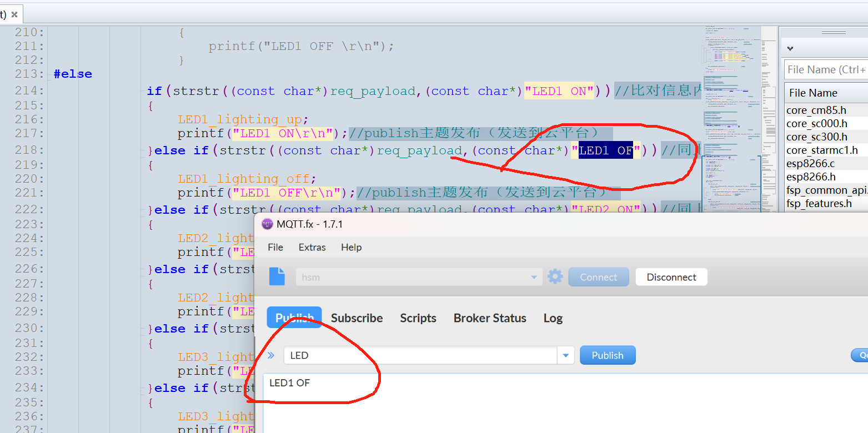Open connection settings gear in MQTT.fx

point(555,276)
